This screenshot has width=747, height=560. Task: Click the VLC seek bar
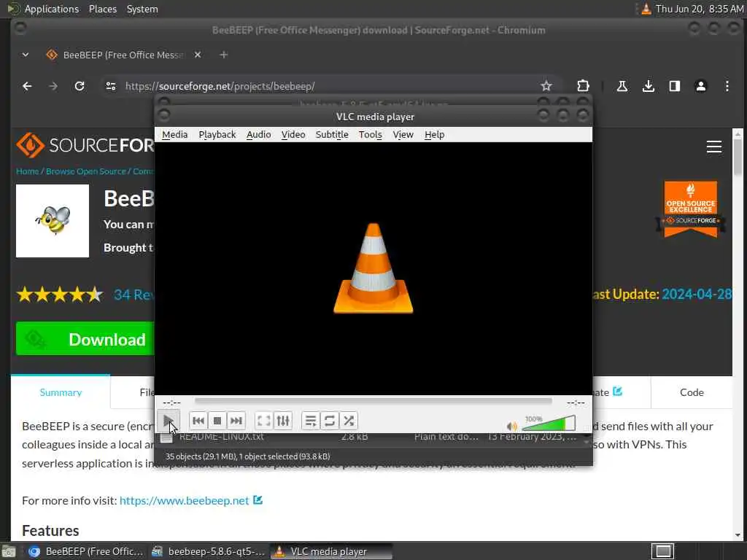click(373, 402)
